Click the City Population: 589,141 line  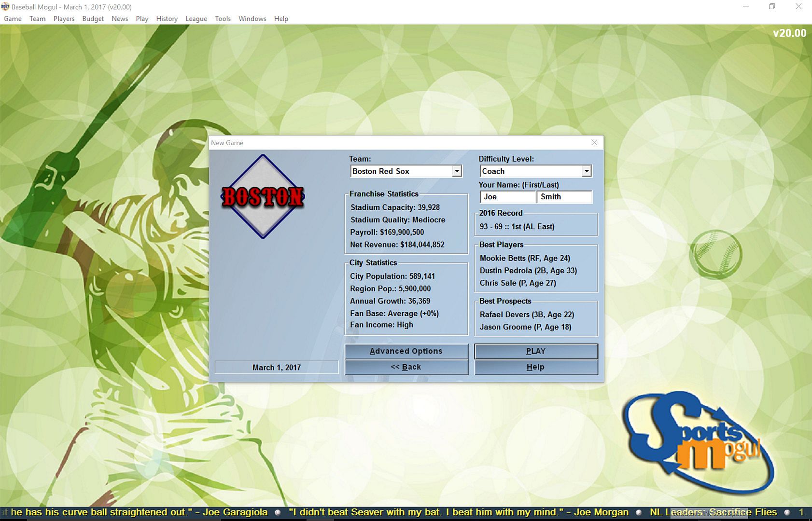tap(392, 276)
